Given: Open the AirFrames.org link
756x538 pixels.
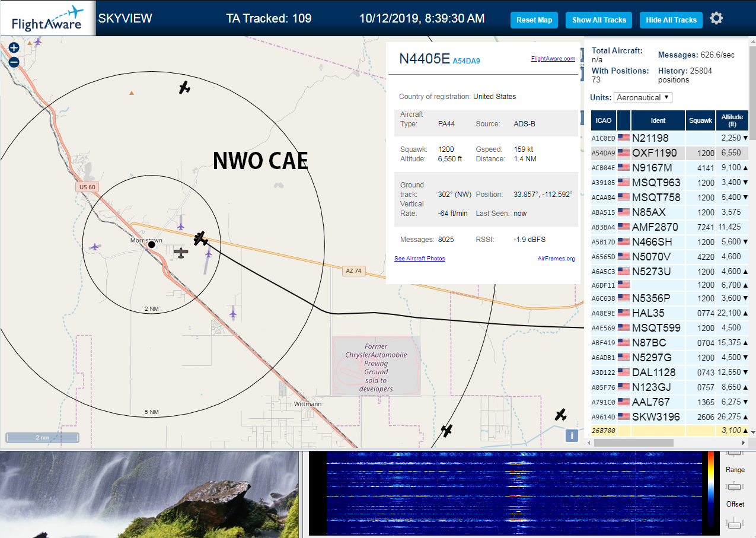Looking at the screenshot, I should (556, 259).
